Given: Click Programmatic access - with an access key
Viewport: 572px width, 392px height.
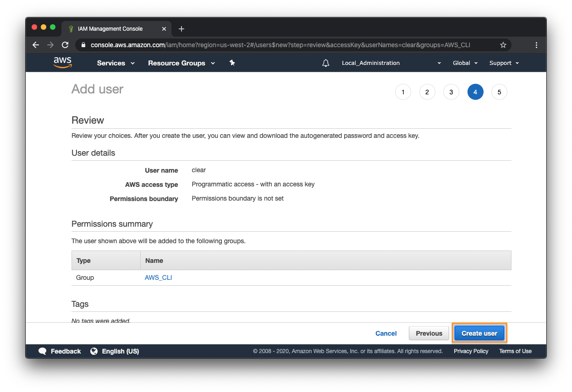Looking at the screenshot, I should click(x=253, y=184).
